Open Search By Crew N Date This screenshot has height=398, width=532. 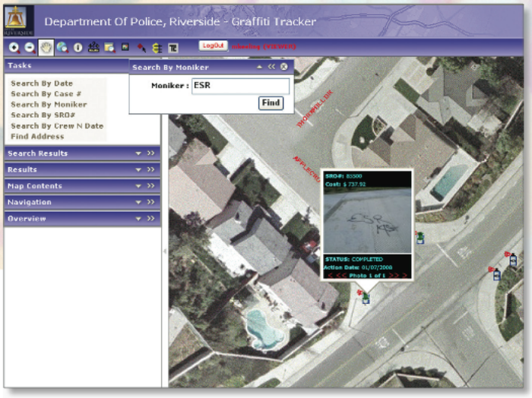click(x=57, y=126)
